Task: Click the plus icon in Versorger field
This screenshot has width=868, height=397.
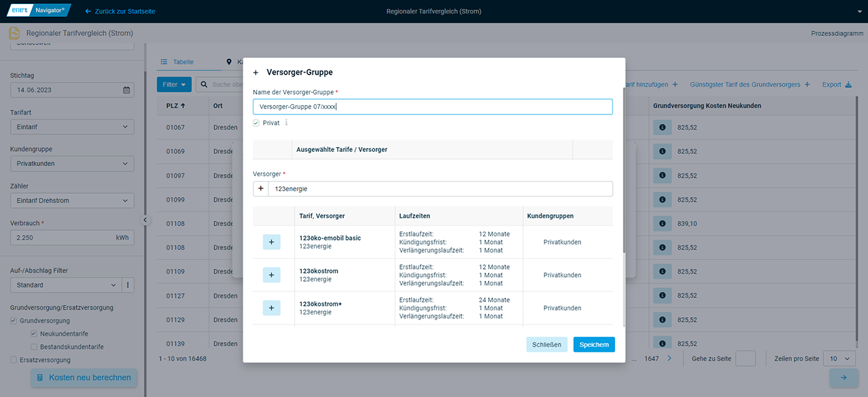Action: click(x=261, y=189)
